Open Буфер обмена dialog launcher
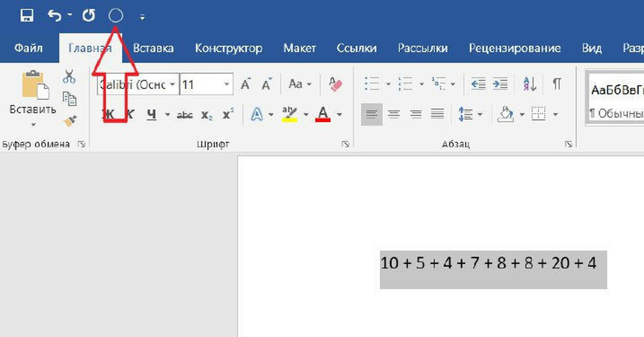The height and width of the screenshot is (337, 644). tap(82, 144)
